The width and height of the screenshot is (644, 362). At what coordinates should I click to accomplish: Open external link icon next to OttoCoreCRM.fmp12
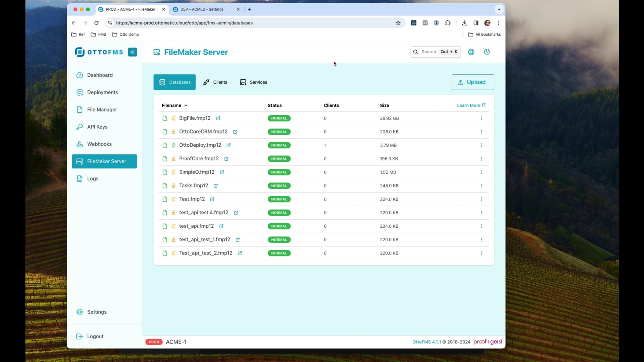(x=235, y=132)
